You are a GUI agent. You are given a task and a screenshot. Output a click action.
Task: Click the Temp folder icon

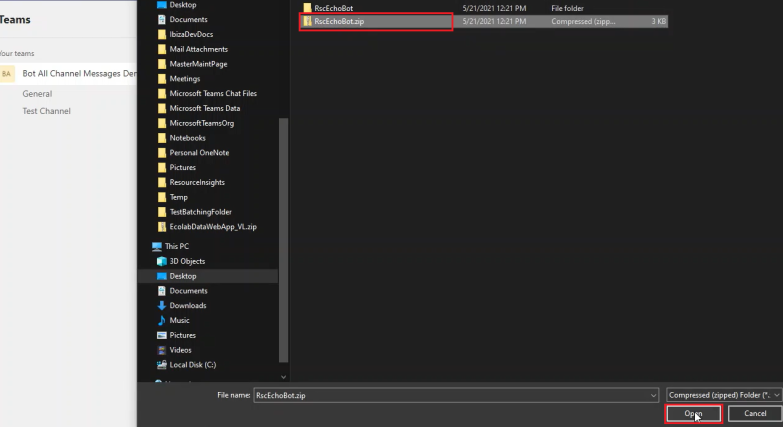pos(161,197)
